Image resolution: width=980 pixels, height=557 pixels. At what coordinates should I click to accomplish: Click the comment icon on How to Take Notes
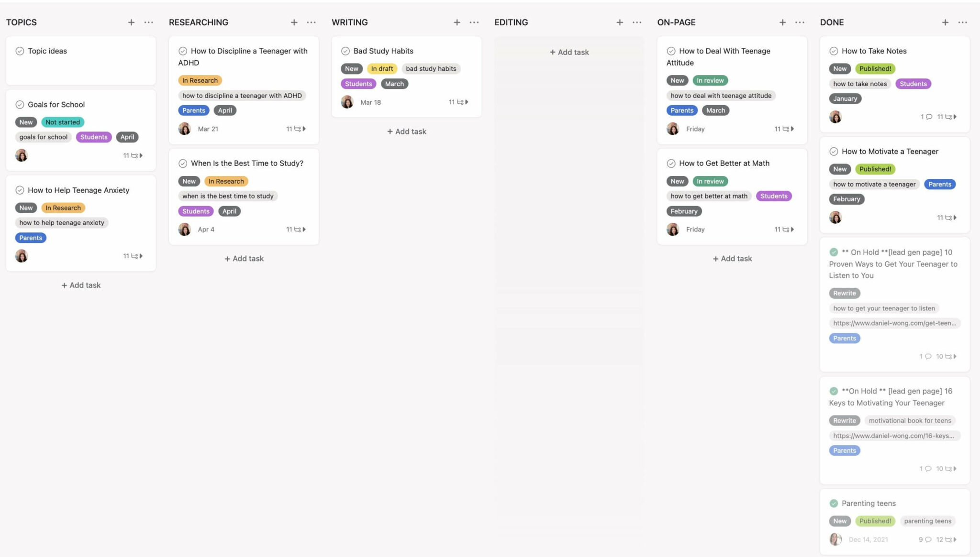pyautogui.click(x=927, y=116)
